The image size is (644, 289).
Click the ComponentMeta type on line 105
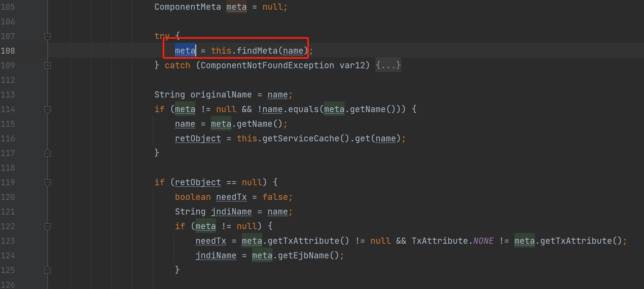coord(187,7)
